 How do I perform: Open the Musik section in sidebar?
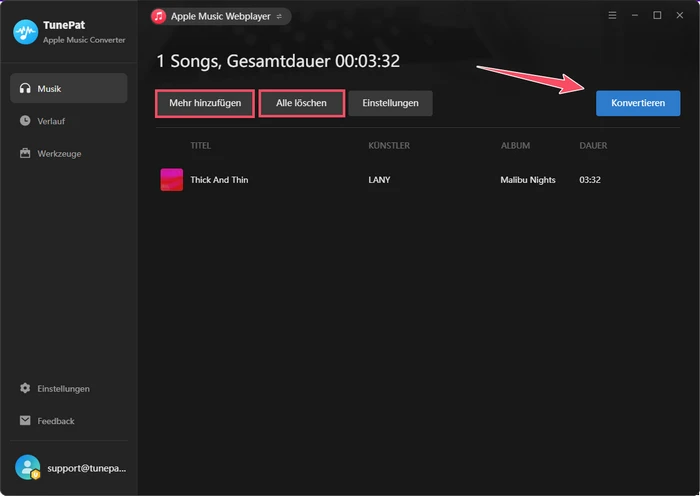coord(69,88)
